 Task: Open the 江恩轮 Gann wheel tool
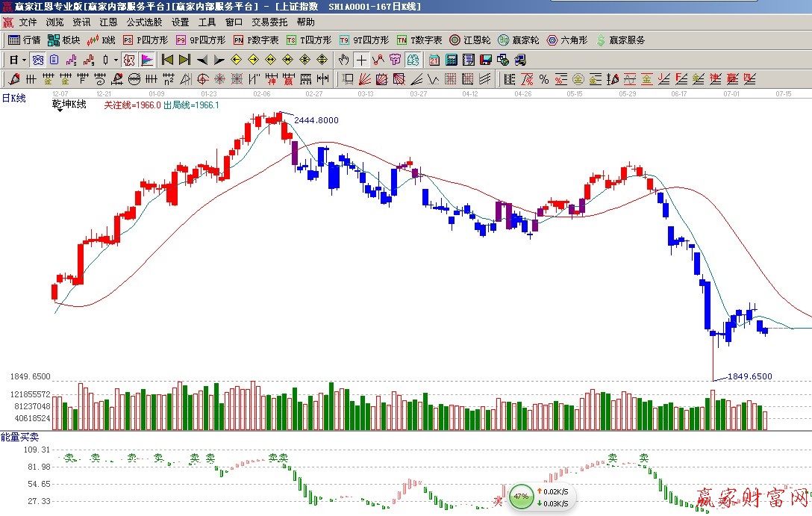point(470,40)
